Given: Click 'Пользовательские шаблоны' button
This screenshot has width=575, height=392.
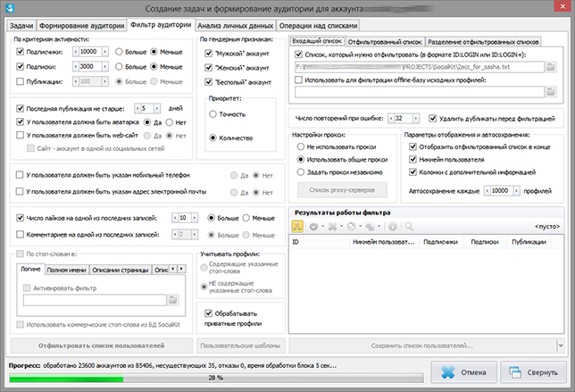Looking at the screenshot, I should point(240,346).
